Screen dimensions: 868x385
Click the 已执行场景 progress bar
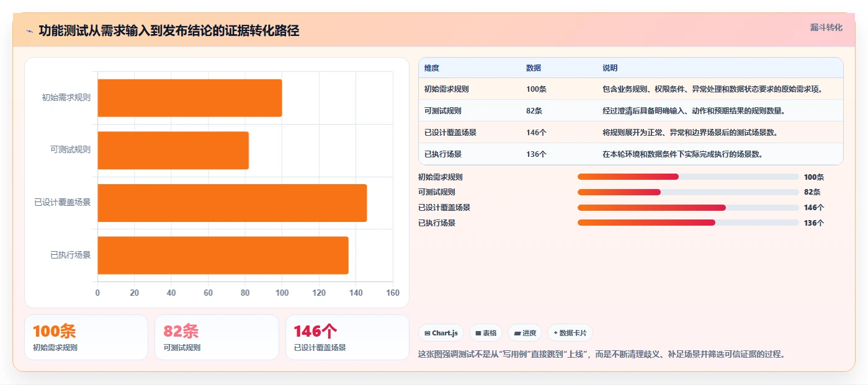[x=688, y=223]
